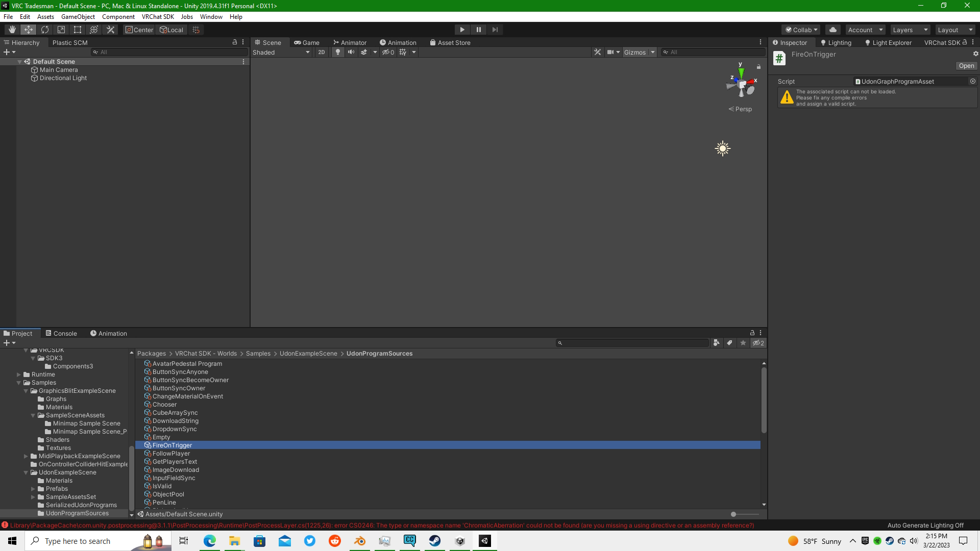980x551 pixels.
Task: Select the Hand pan tool
Action: click(x=12, y=29)
